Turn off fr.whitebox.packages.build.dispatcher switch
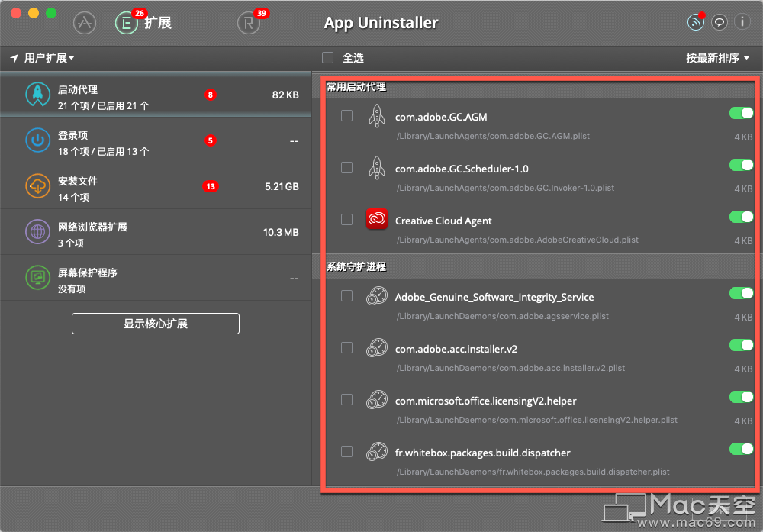Image resolution: width=763 pixels, height=532 pixels. pyautogui.click(x=741, y=449)
